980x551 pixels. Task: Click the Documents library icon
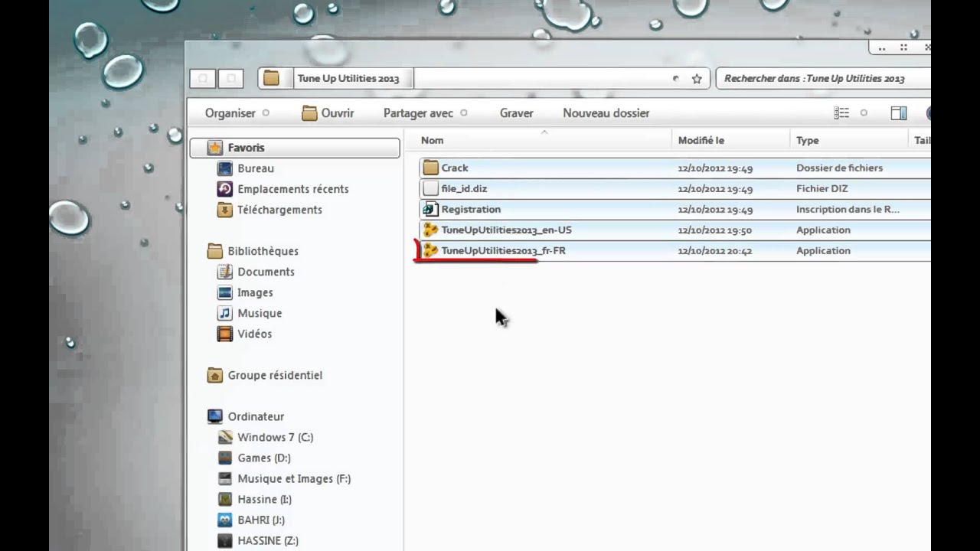[224, 272]
